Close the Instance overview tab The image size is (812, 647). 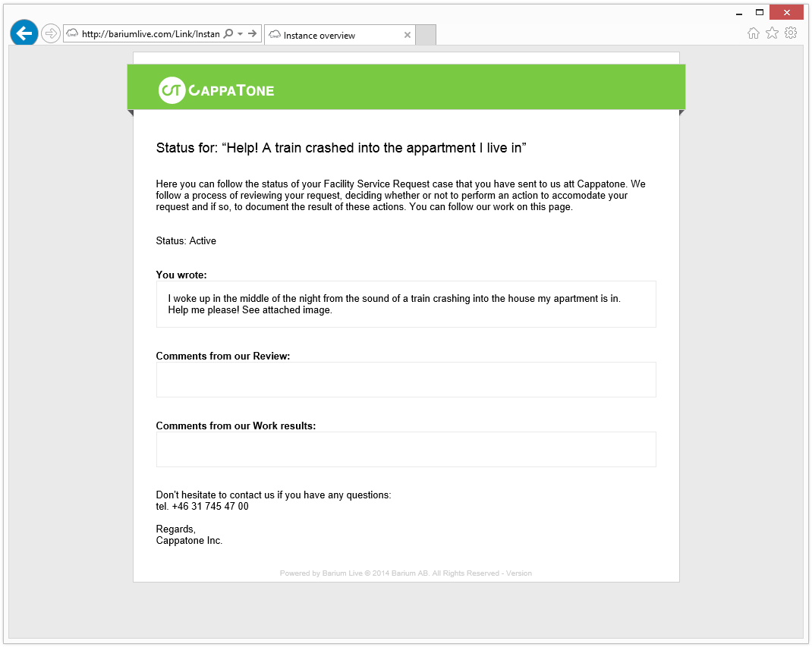coord(408,36)
